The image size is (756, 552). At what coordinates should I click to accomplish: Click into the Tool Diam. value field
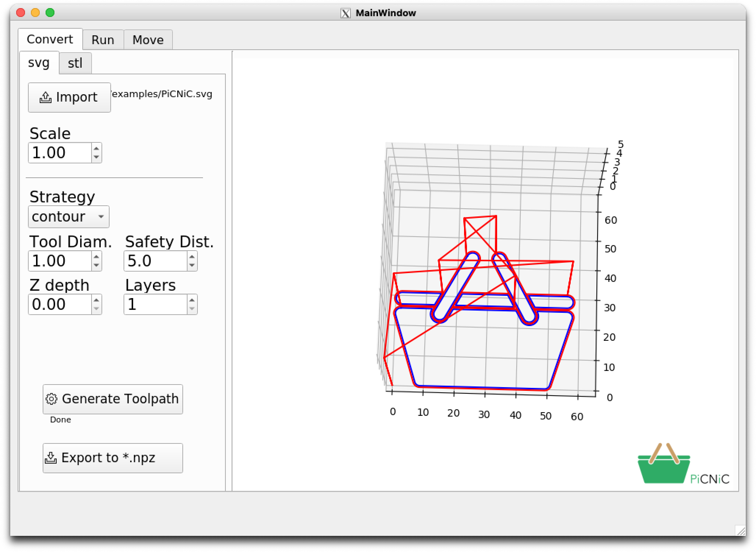coord(60,261)
